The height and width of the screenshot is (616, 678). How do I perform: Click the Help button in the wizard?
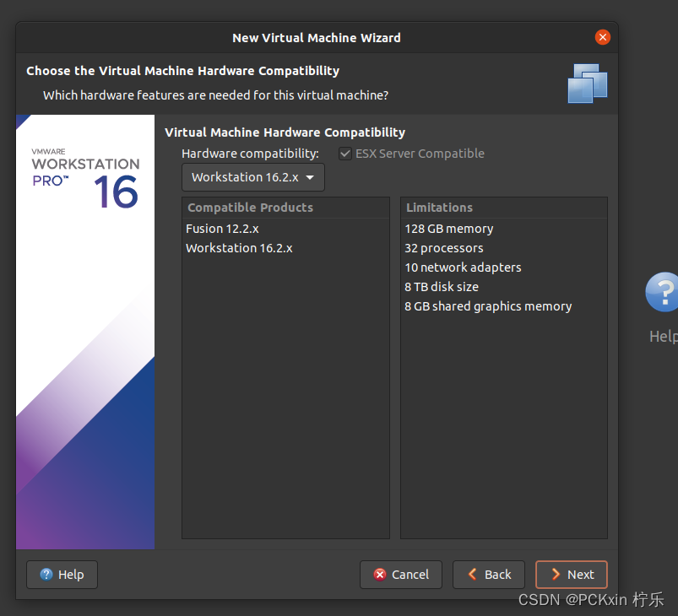click(x=62, y=575)
